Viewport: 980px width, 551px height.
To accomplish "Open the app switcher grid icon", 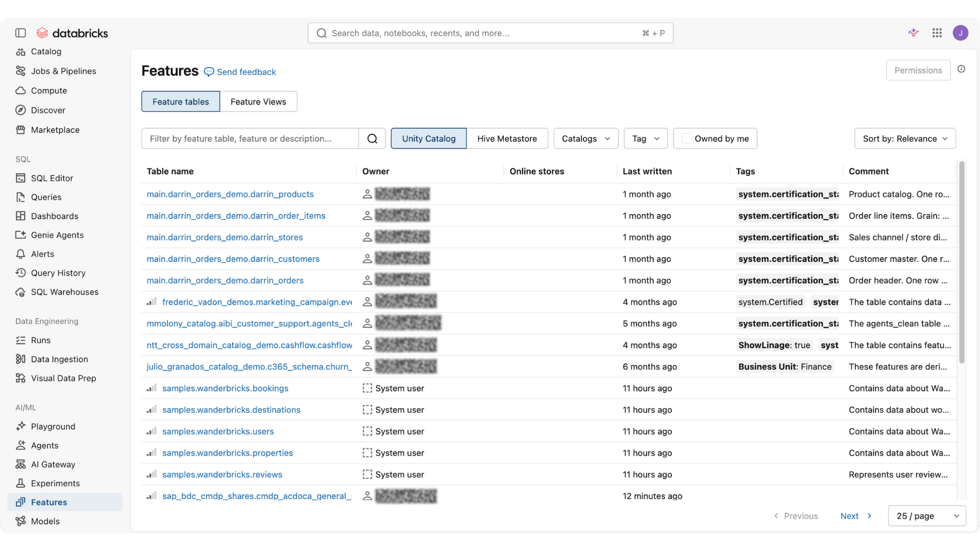I will click(937, 33).
